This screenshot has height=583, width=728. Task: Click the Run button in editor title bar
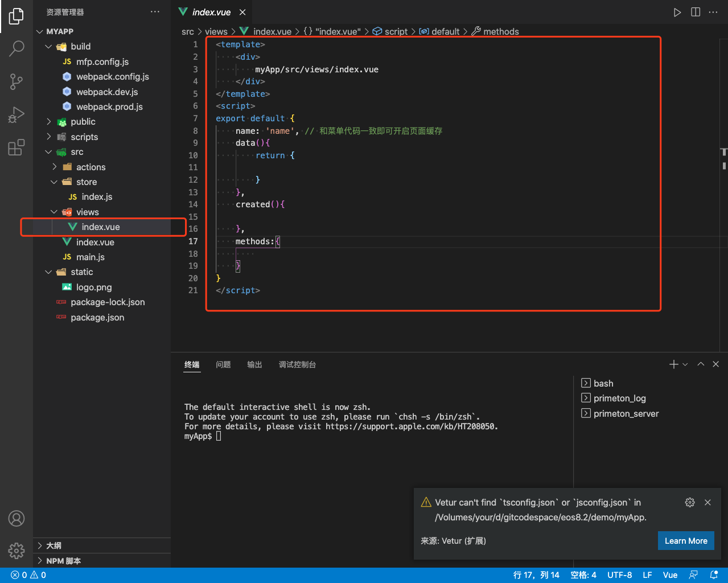click(x=677, y=12)
